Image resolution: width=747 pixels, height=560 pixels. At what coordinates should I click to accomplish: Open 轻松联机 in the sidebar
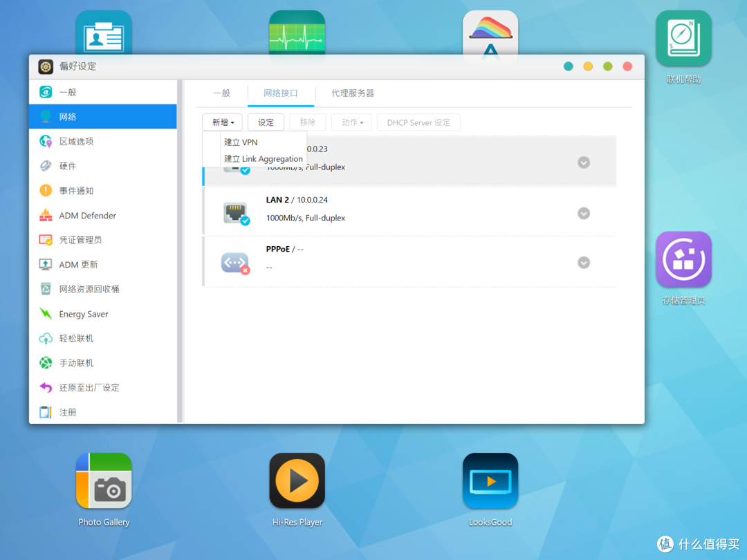click(x=103, y=338)
